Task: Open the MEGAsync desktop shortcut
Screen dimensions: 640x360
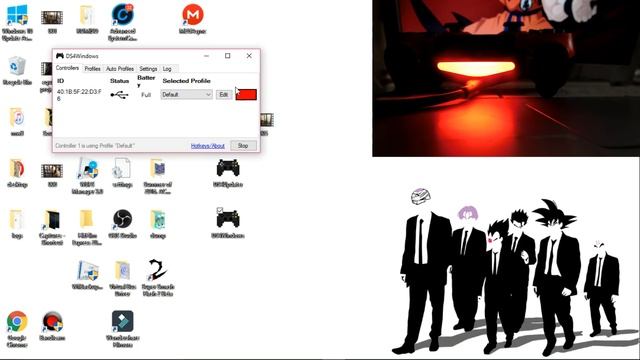Action: tap(193, 19)
